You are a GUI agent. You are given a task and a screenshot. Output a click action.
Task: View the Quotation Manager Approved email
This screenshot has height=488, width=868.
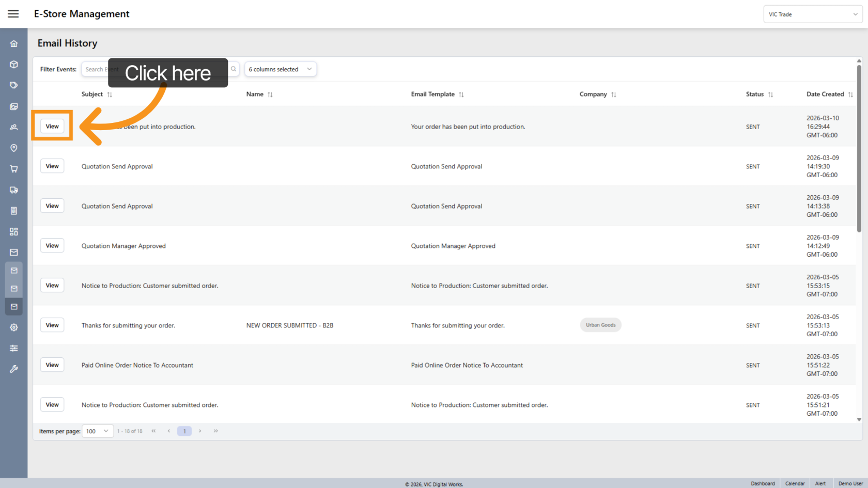[x=52, y=246]
